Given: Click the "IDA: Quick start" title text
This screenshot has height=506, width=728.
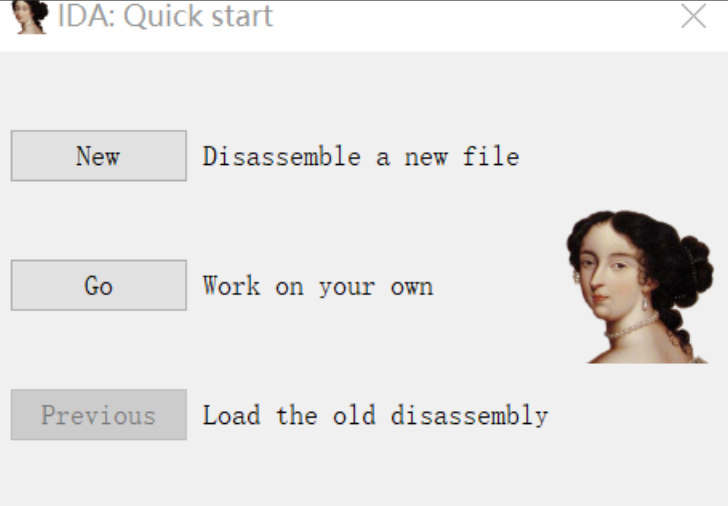Looking at the screenshot, I should [165, 16].
